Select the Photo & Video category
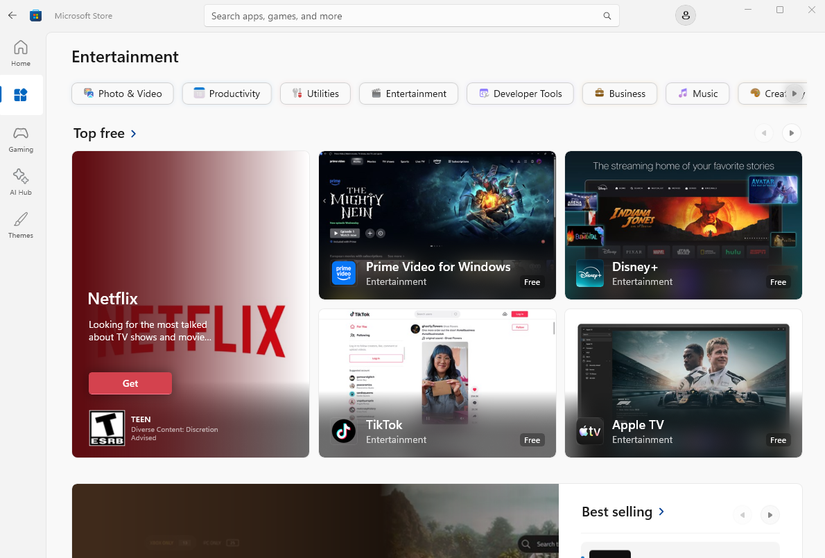 click(123, 94)
